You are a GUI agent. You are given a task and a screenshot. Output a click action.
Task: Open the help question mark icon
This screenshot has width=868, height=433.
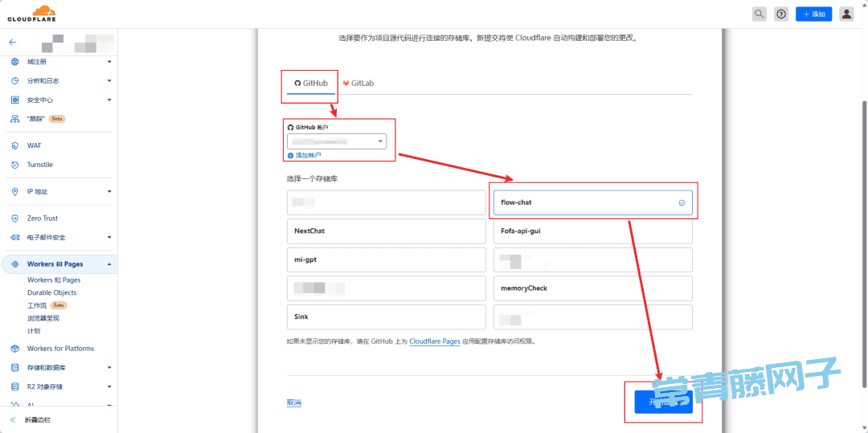(x=781, y=14)
